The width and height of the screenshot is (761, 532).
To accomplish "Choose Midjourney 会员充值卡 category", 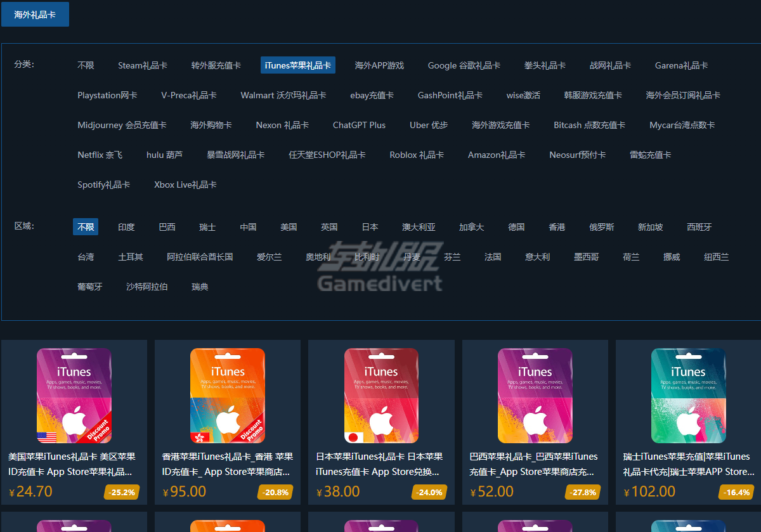I will point(122,125).
